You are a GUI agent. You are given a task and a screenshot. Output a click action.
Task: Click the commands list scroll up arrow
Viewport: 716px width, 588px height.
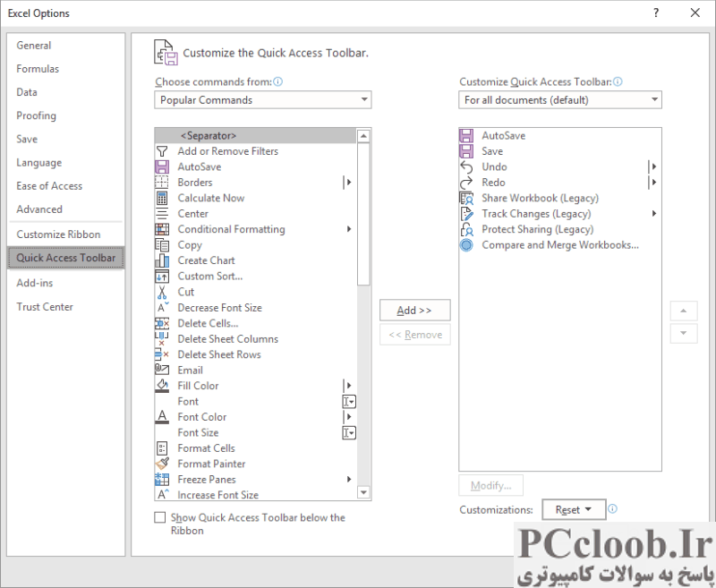pyautogui.click(x=363, y=136)
